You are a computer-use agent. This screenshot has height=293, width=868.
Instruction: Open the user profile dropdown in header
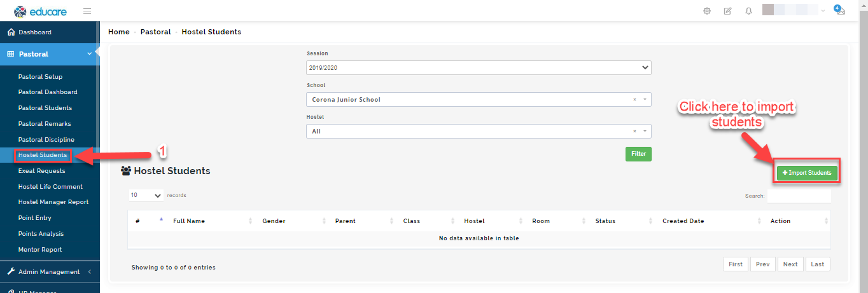pyautogui.click(x=792, y=11)
